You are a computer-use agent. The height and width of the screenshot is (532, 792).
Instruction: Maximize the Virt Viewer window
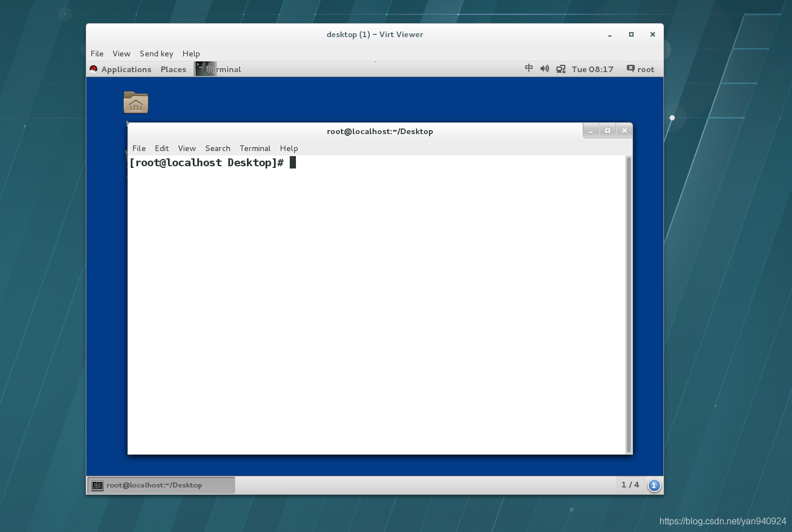(x=631, y=34)
